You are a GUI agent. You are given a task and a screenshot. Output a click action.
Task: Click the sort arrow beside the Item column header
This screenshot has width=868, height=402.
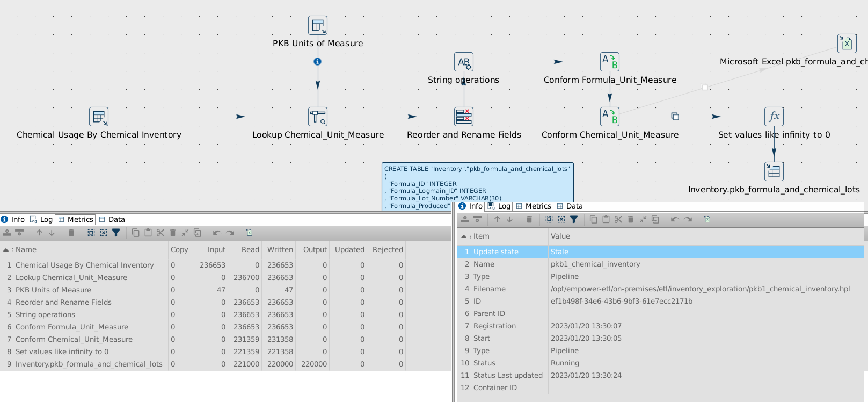(x=464, y=236)
